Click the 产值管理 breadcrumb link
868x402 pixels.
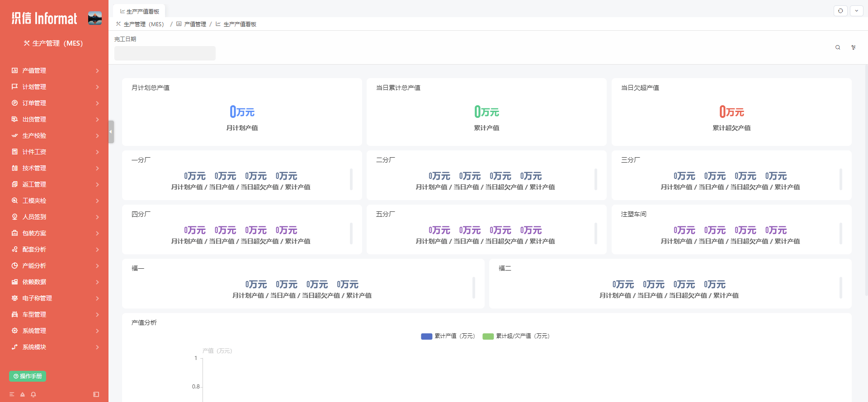pos(195,24)
